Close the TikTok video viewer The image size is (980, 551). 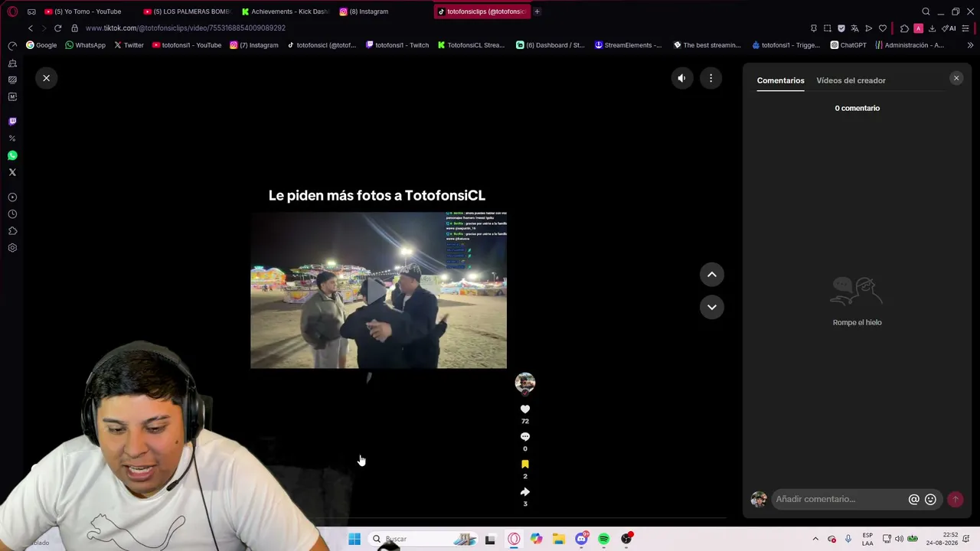[x=46, y=78]
